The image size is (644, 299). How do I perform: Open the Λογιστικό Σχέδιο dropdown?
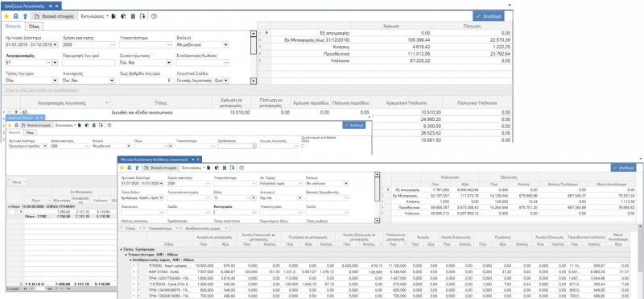click(x=226, y=81)
